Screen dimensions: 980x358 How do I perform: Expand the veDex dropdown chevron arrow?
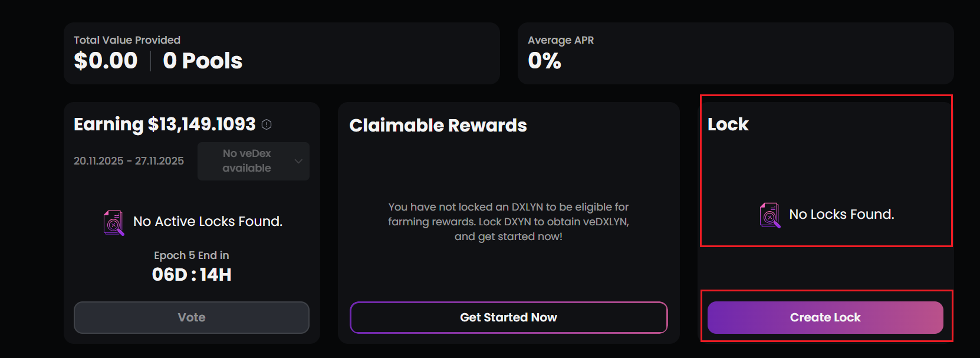(x=298, y=161)
